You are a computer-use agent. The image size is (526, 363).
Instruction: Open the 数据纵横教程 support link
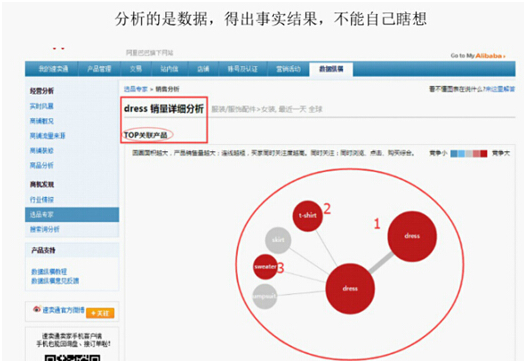click(49, 272)
